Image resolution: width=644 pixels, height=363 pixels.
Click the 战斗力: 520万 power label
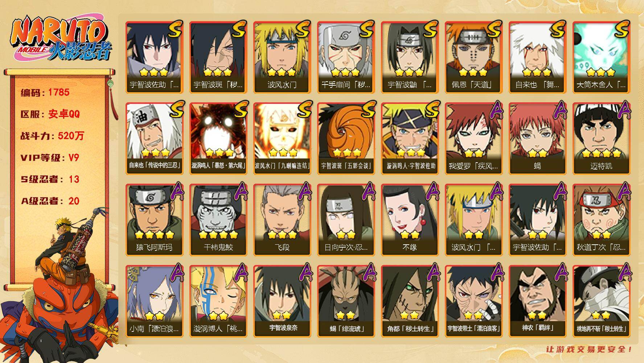pos(52,136)
